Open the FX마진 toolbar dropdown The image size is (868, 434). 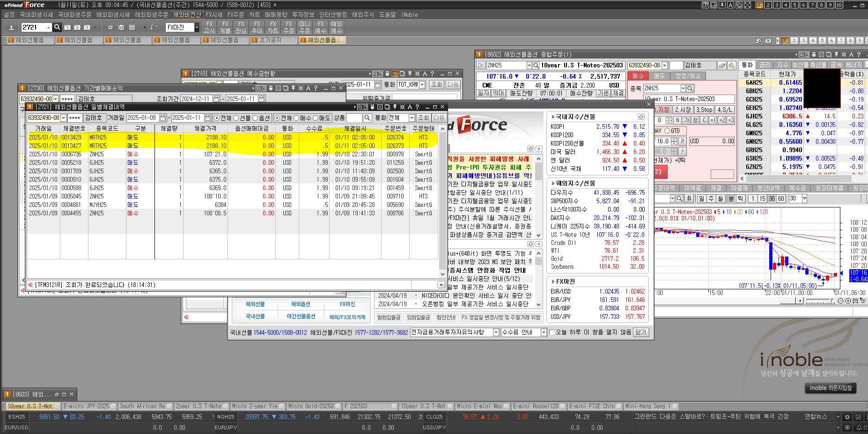click(x=197, y=28)
